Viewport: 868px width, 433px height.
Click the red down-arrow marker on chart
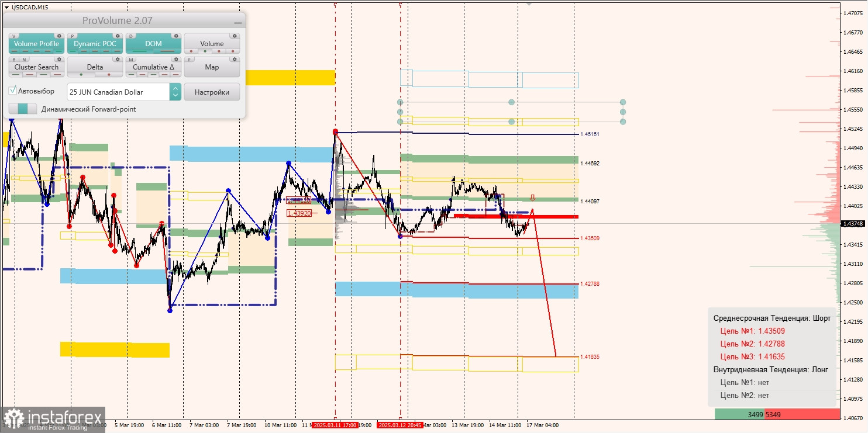(x=532, y=198)
